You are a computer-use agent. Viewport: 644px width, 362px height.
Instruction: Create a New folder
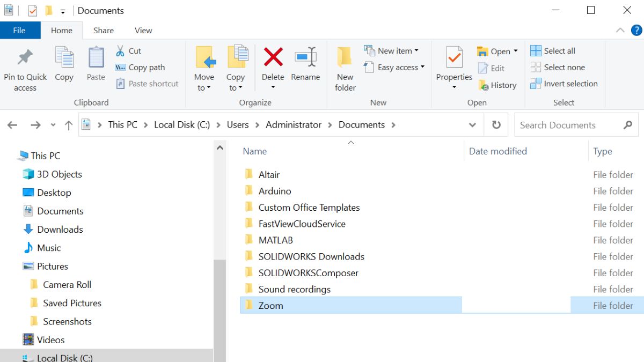tap(345, 69)
